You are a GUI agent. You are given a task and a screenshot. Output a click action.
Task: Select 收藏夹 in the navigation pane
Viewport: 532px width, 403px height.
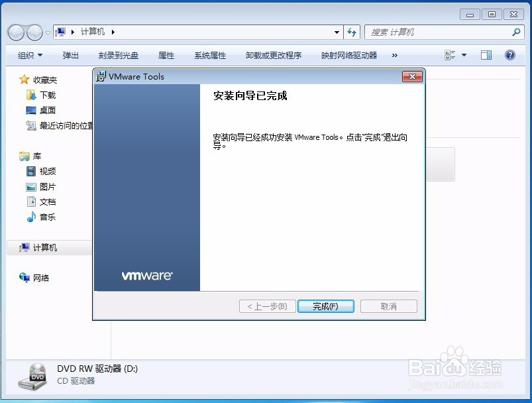(x=45, y=80)
